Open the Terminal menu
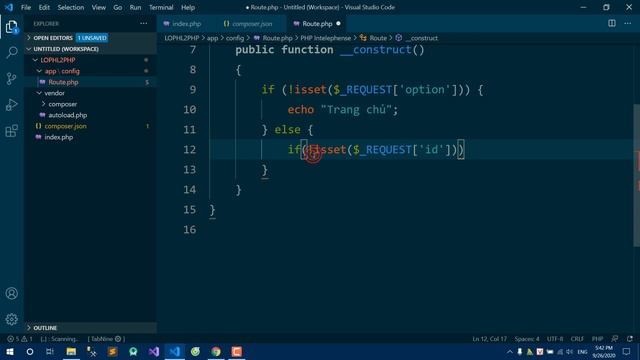This screenshot has height=360, width=640. click(161, 7)
